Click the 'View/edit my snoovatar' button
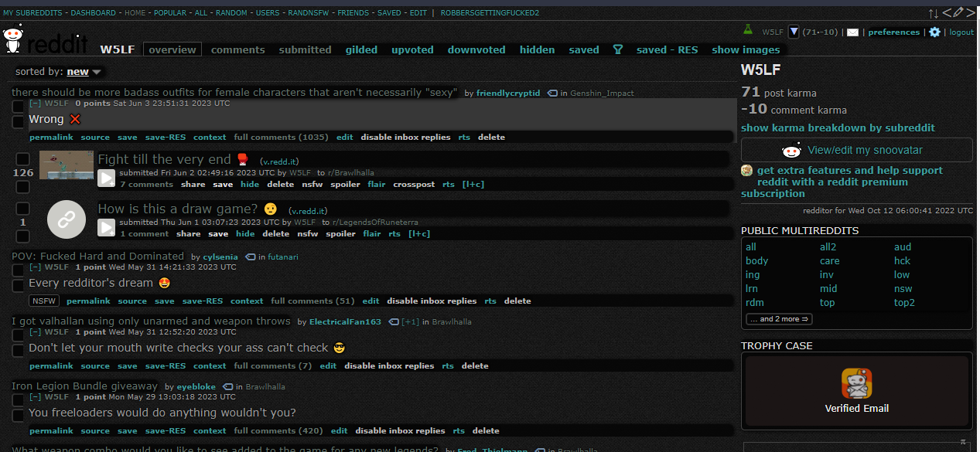Image resolution: width=980 pixels, height=452 pixels. point(857,150)
